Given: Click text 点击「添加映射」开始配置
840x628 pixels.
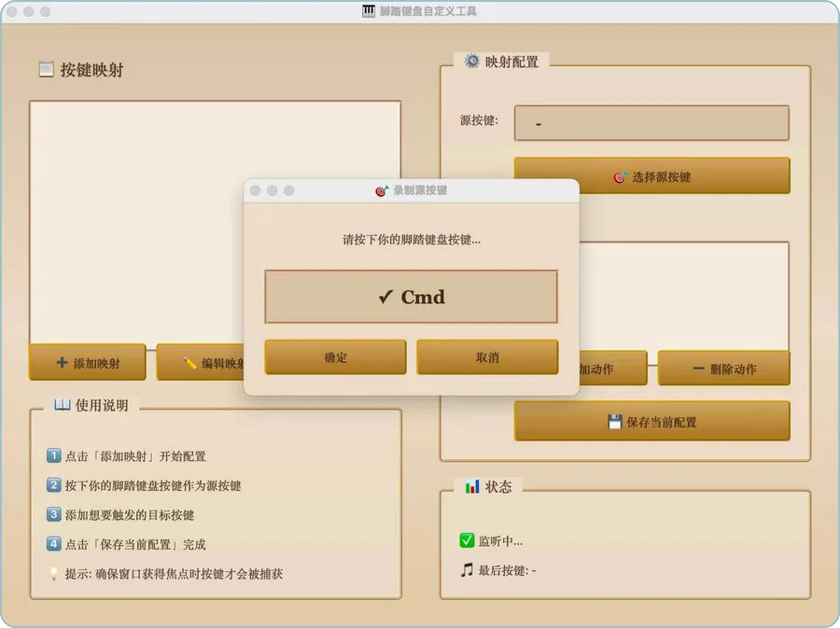Looking at the screenshot, I should 135,456.
